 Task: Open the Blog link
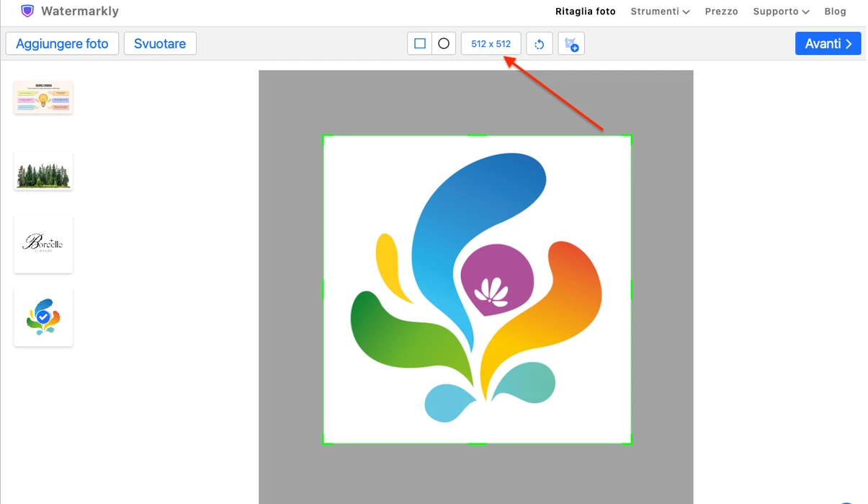[836, 12]
